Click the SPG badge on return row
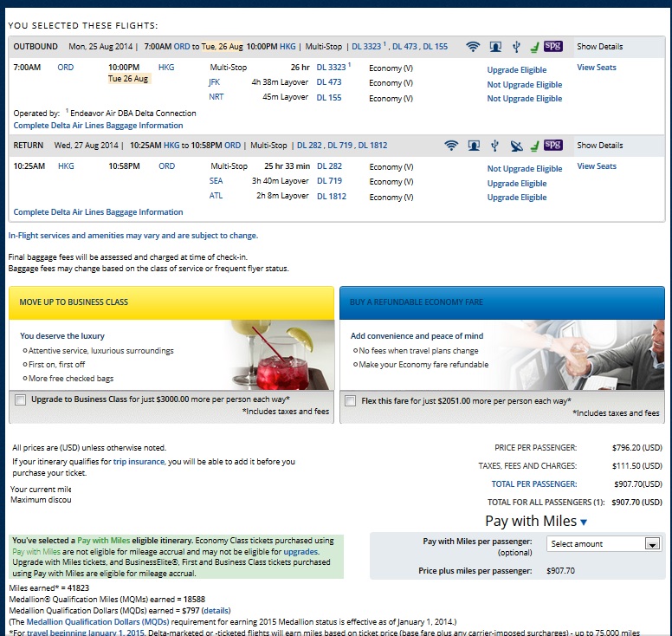The height and width of the screenshot is (636, 672). [553, 146]
